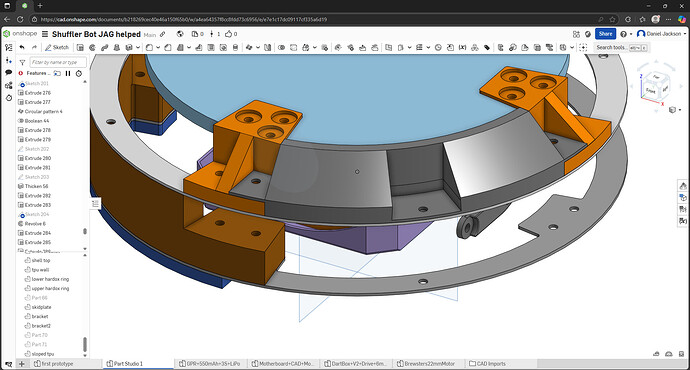The width and height of the screenshot is (690, 370).
Task: Select the Extrude tool icon
Action: tap(80, 48)
